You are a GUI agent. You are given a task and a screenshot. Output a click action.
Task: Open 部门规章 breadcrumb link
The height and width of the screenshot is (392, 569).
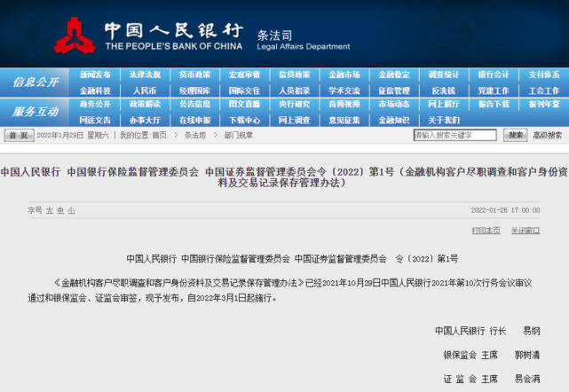[x=239, y=136]
